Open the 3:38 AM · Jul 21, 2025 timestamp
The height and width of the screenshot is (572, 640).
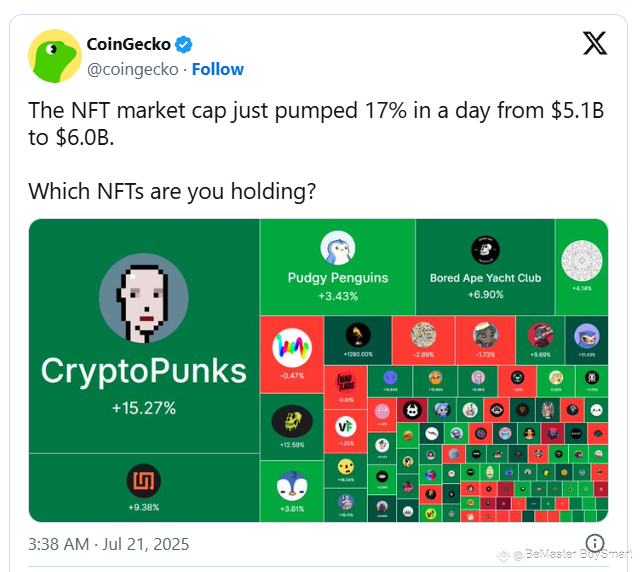point(109,544)
